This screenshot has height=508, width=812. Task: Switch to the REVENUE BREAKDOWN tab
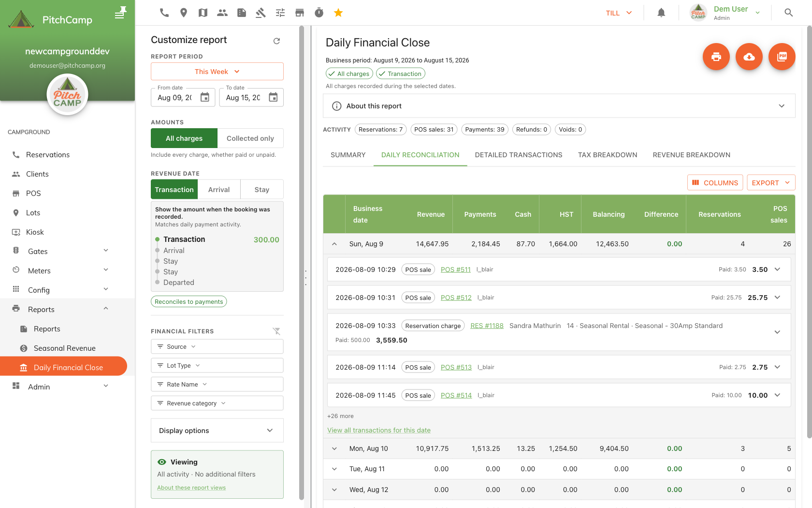pos(691,155)
